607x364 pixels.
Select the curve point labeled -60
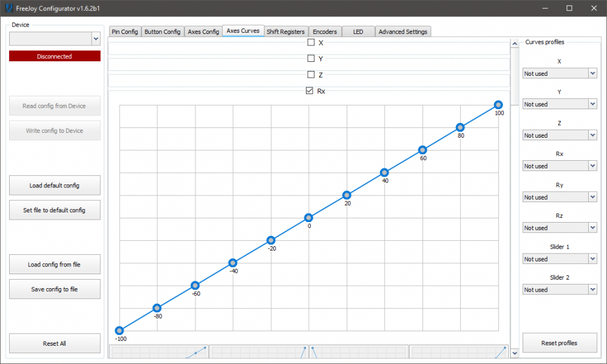click(195, 286)
